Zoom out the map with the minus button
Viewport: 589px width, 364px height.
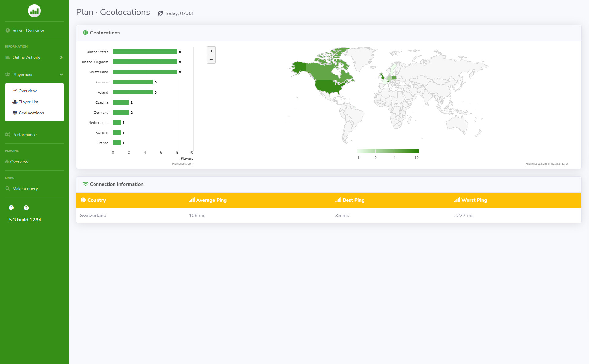click(x=211, y=59)
